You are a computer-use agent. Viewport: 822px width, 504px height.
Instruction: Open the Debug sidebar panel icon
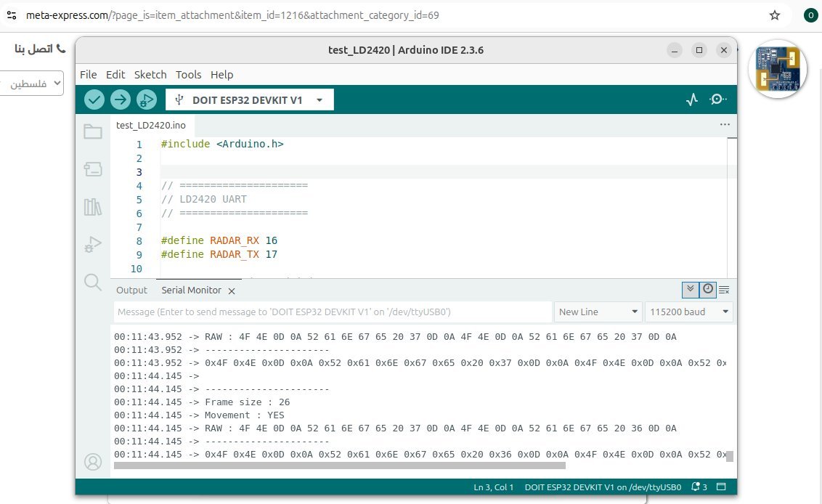[93, 245]
